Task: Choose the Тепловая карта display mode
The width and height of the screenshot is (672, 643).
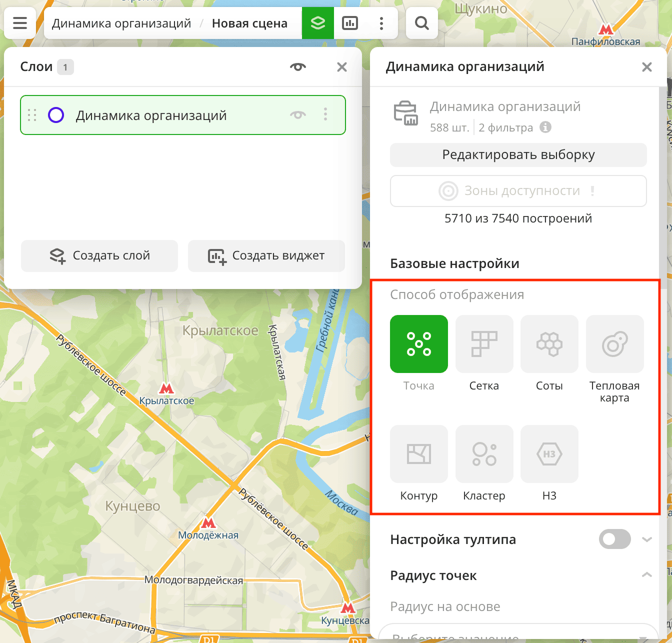Action: 614,344
